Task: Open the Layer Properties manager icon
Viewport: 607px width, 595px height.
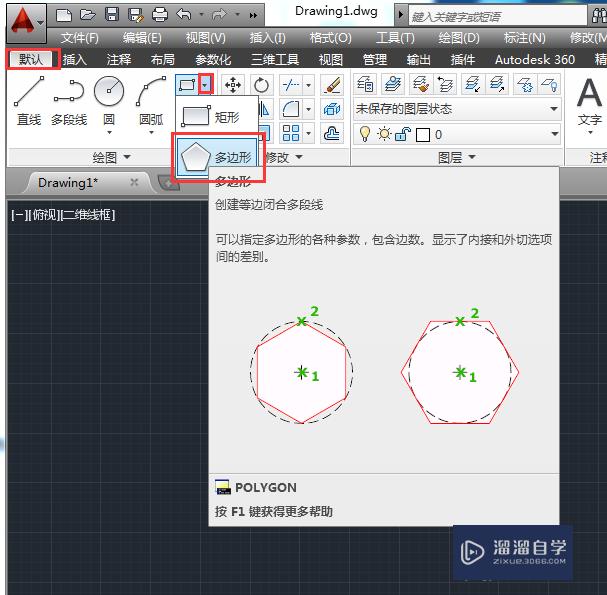Action: [365, 84]
